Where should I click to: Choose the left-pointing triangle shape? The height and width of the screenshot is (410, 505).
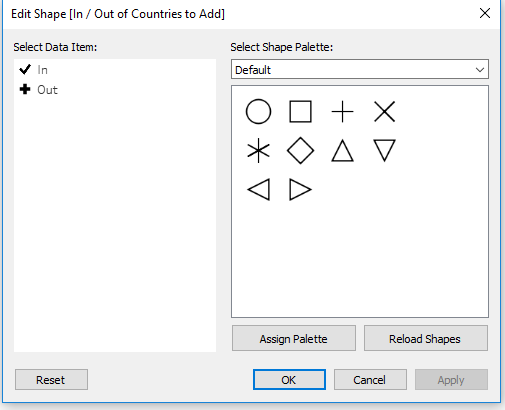tap(258, 190)
